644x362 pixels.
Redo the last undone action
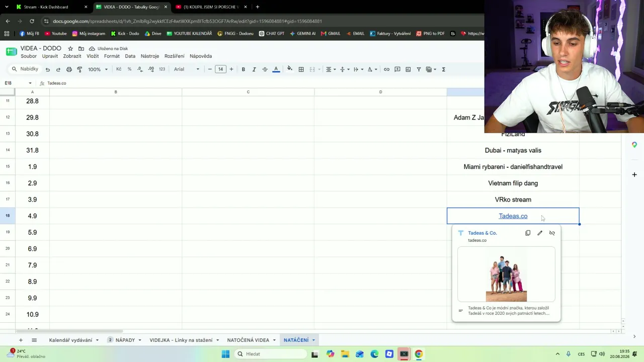pyautogui.click(x=58, y=69)
